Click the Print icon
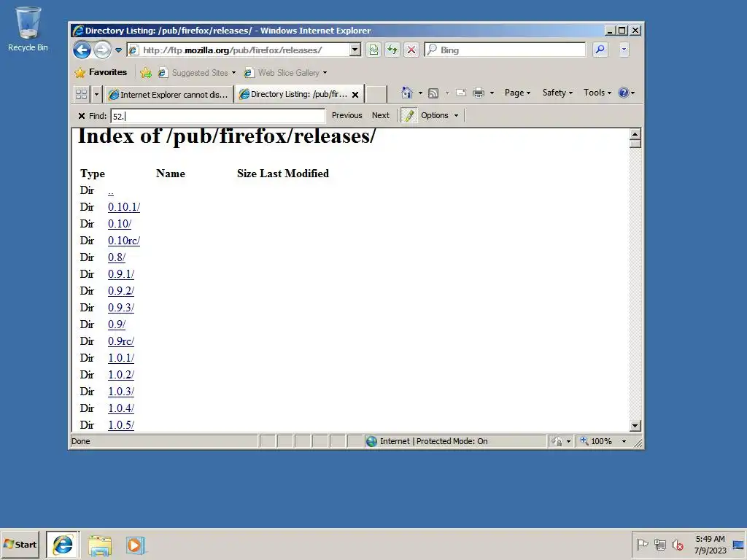 [x=479, y=93]
